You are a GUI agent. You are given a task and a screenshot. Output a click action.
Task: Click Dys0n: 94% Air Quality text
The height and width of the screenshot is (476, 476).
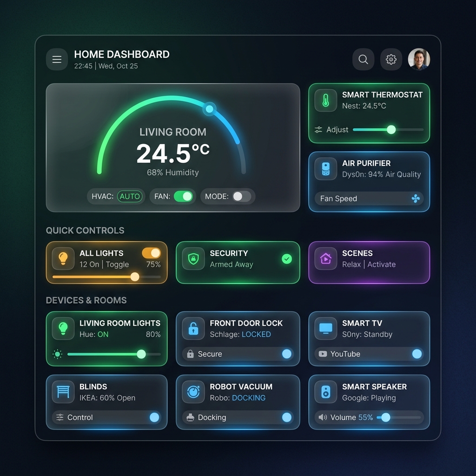[x=381, y=174]
